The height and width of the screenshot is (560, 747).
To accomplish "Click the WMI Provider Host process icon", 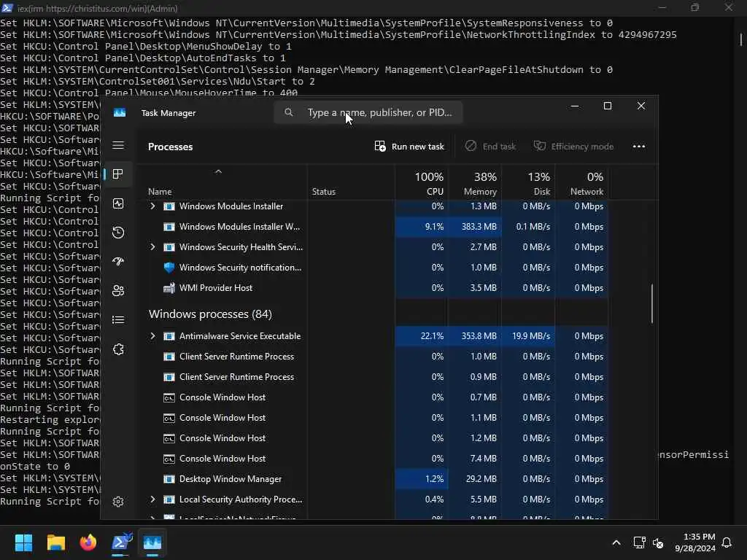I will pyautogui.click(x=169, y=288).
